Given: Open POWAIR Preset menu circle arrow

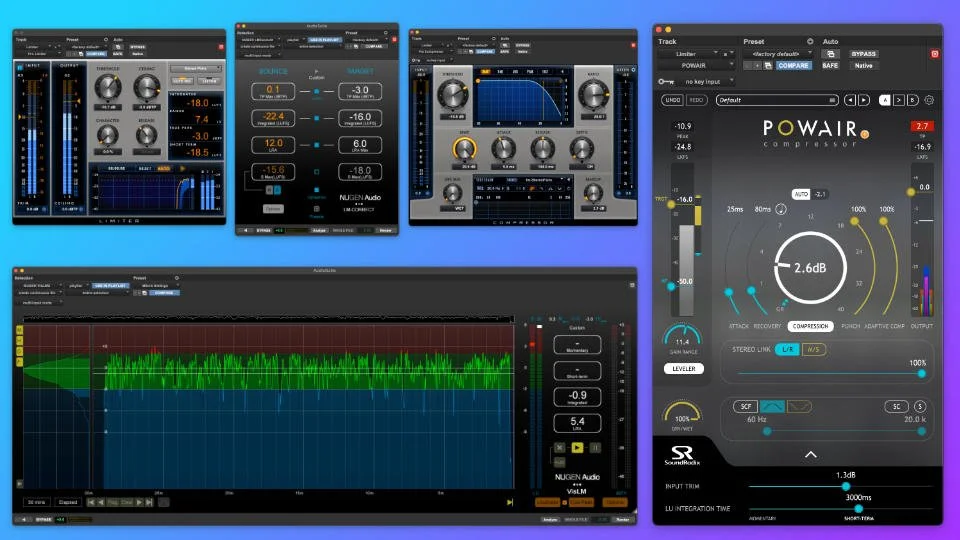Looking at the screenshot, I should coord(810,42).
